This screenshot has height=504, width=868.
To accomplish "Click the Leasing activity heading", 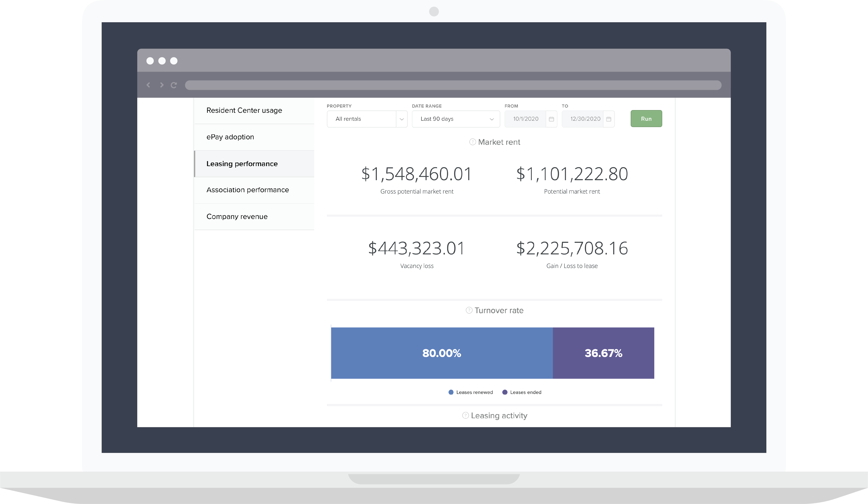I will (x=499, y=415).
